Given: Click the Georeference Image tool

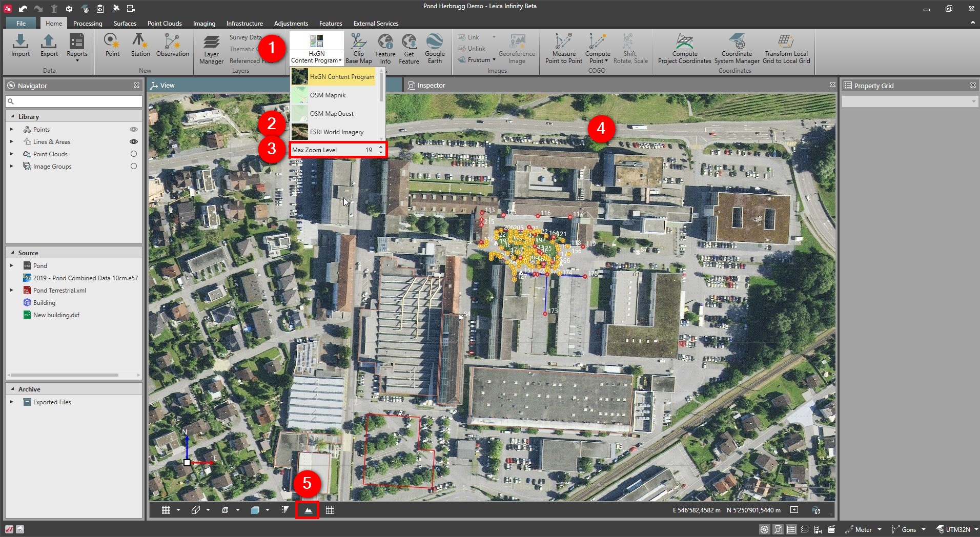Looking at the screenshot, I should pos(517,49).
